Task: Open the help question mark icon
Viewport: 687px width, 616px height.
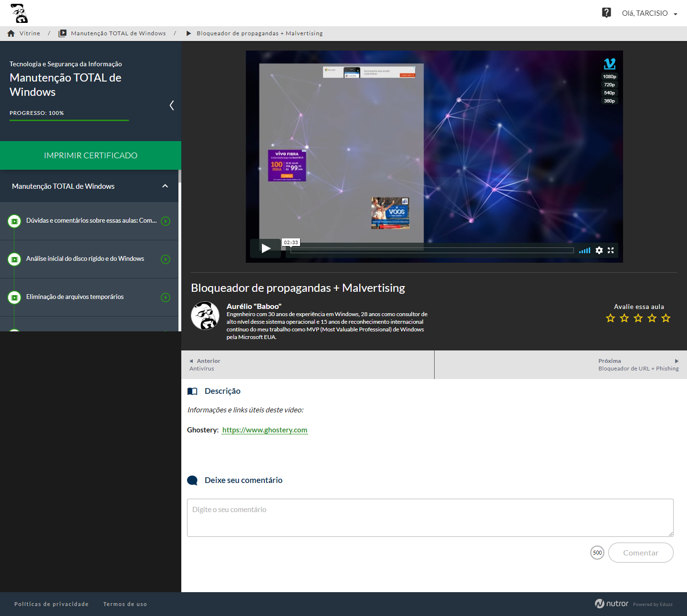Action: point(606,13)
